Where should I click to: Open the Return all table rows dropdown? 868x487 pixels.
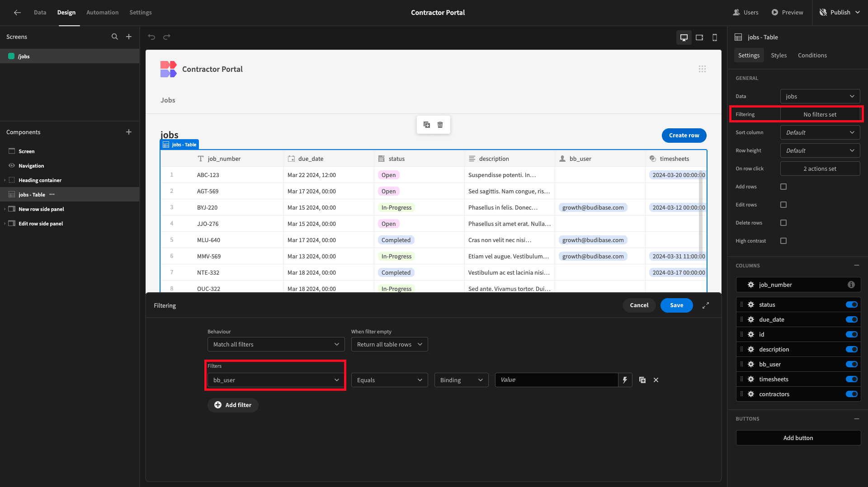pyautogui.click(x=389, y=344)
